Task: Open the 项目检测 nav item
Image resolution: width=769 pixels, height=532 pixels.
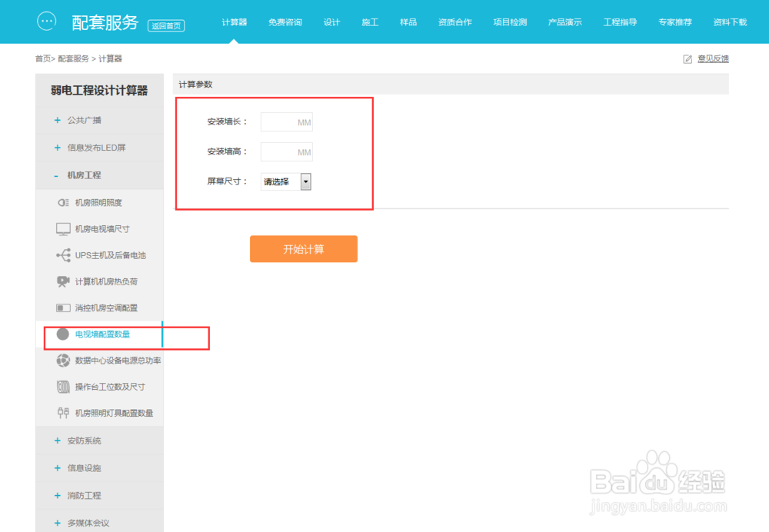Action: click(510, 22)
